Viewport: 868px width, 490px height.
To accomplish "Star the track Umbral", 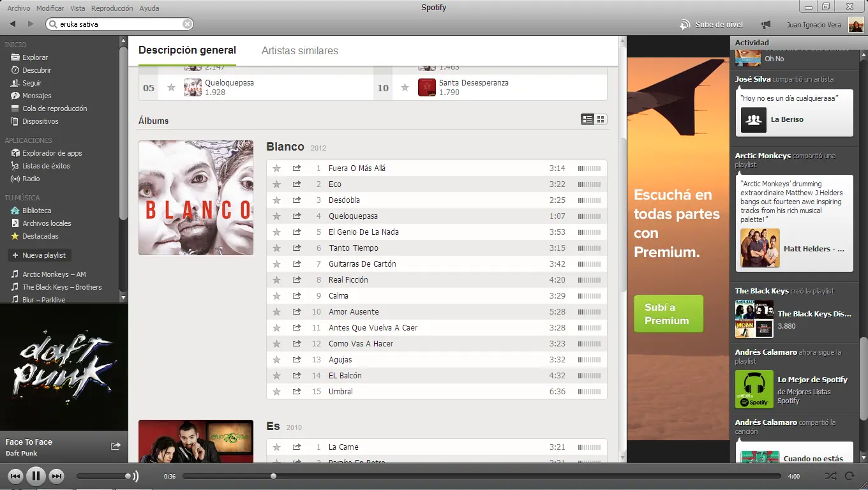I will (276, 392).
